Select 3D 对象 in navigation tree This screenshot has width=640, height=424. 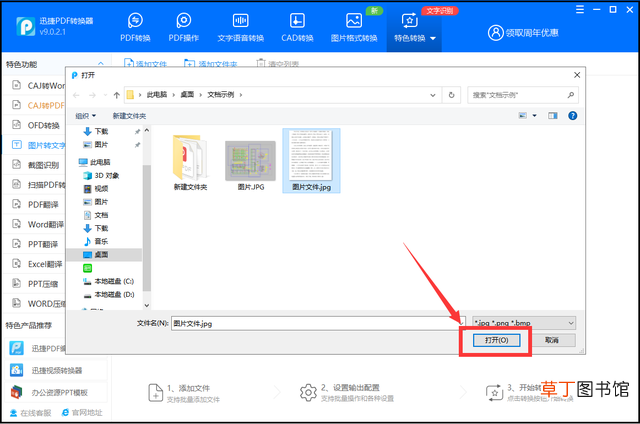101,175
